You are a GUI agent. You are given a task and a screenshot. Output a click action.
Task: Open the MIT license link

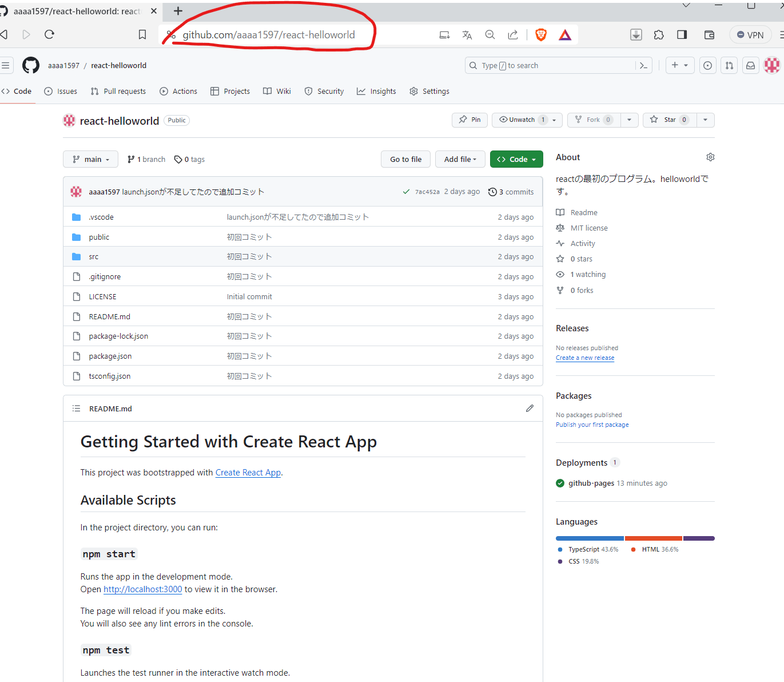[589, 228]
